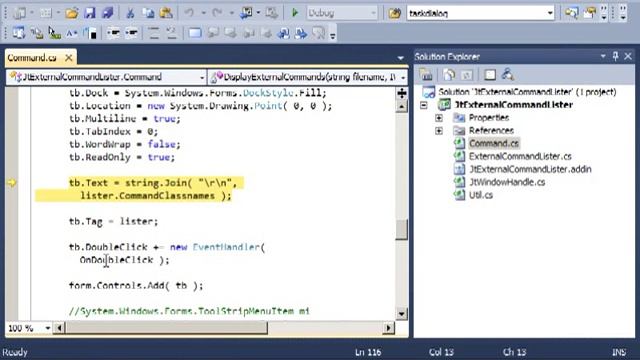Refresh icon in Solution Explorer toolbar
The width and height of the screenshot is (640, 360).
click(467, 75)
